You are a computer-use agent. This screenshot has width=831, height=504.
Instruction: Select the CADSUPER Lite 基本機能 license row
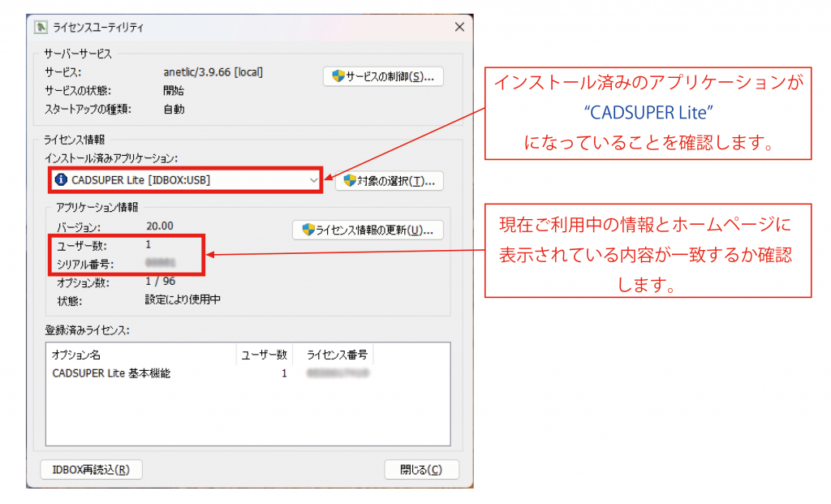coord(111,373)
